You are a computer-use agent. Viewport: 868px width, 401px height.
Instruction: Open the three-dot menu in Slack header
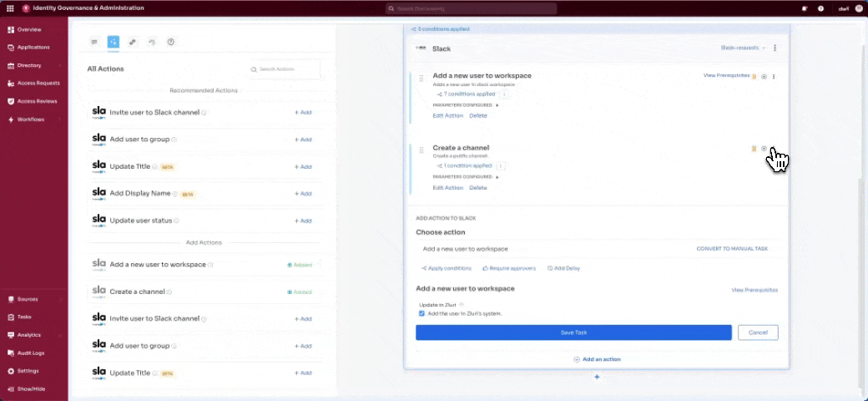(x=775, y=48)
